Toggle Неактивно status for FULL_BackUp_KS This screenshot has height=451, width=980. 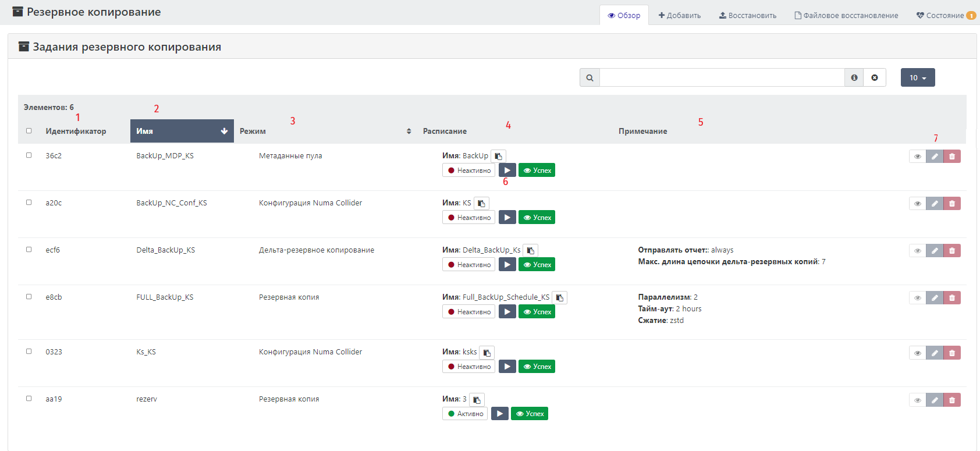coord(469,312)
